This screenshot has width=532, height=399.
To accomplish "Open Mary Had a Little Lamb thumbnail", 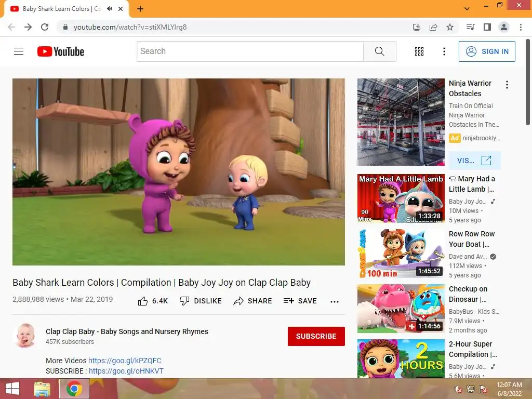I will coord(401,198).
